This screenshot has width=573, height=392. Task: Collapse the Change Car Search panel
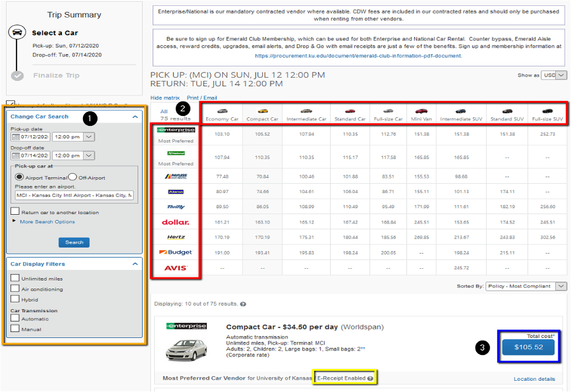(135, 117)
